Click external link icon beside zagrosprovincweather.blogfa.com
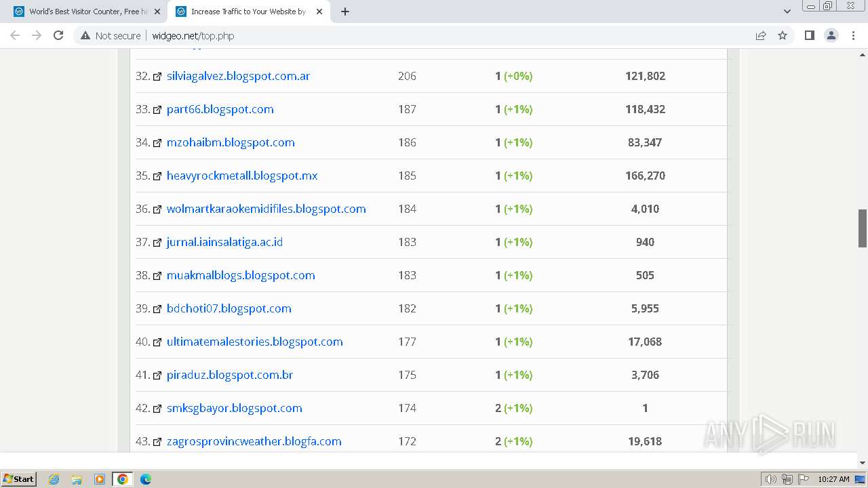Viewport: 868px width, 488px height. 157,442
